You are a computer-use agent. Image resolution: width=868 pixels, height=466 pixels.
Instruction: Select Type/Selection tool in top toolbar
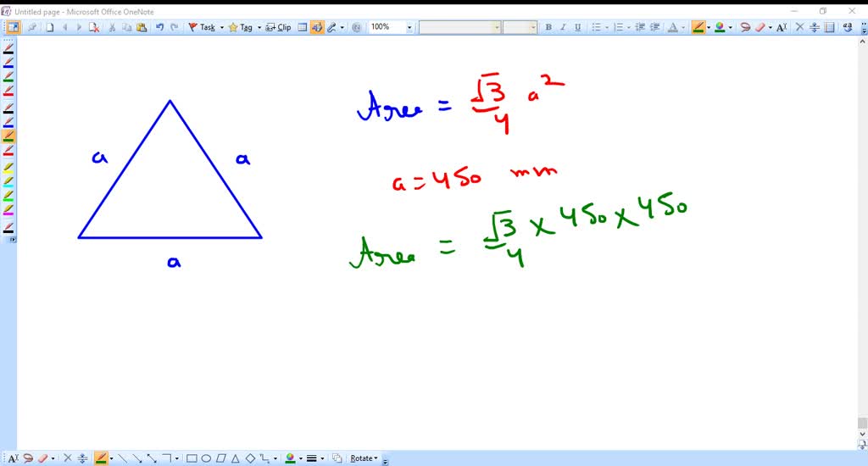point(781,27)
